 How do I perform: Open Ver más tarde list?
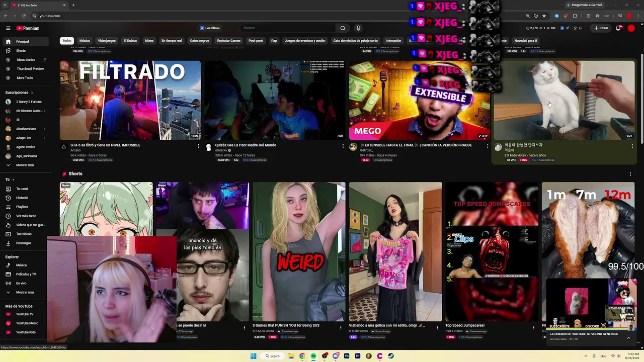(x=27, y=216)
